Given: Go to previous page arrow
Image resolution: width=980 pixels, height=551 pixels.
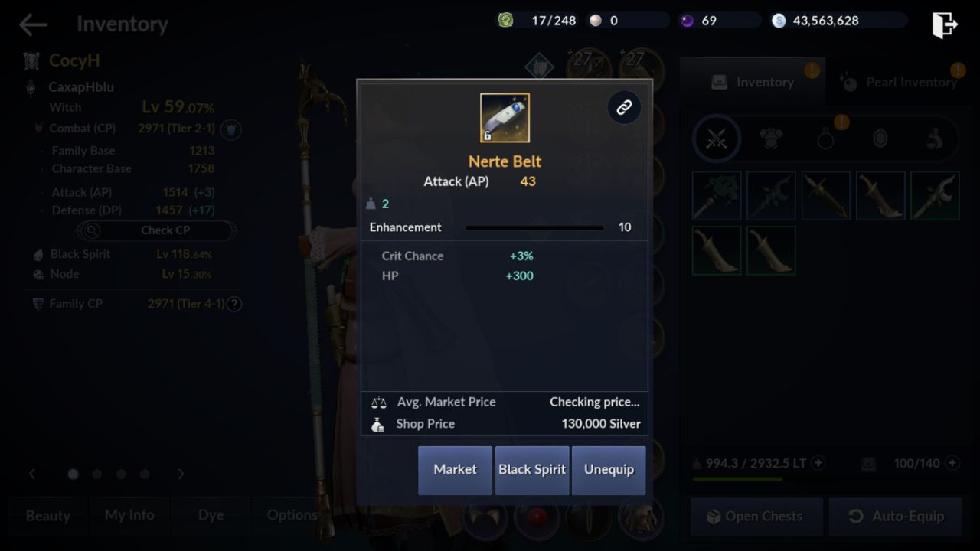Looking at the screenshot, I should [32, 474].
